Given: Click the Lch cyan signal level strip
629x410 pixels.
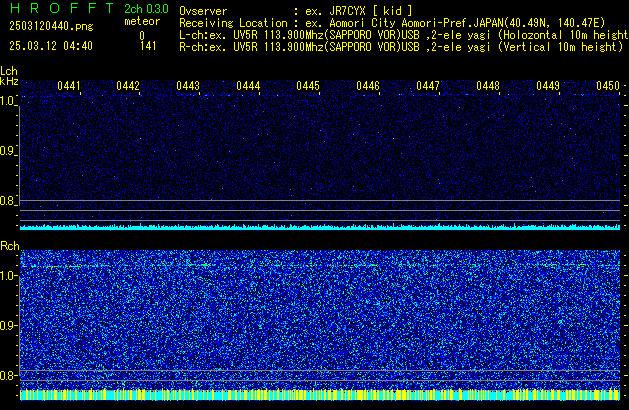Looking at the screenshot, I should [x=320, y=227].
